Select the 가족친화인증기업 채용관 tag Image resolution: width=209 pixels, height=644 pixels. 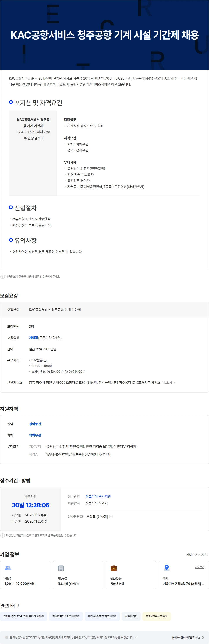66,616
